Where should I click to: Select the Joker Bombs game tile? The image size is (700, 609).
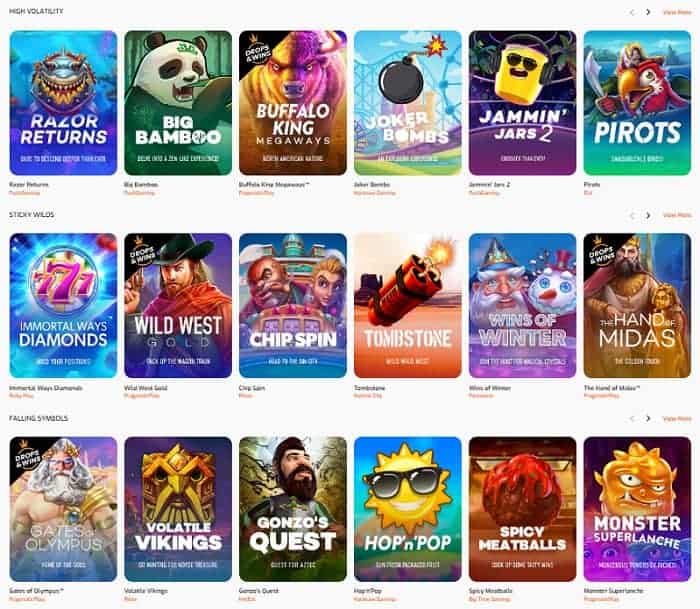(408, 103)
